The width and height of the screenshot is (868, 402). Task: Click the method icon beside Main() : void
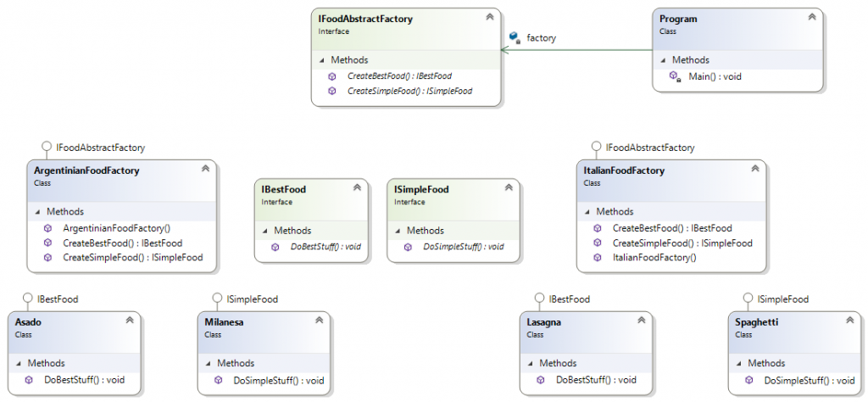[675, 76]
